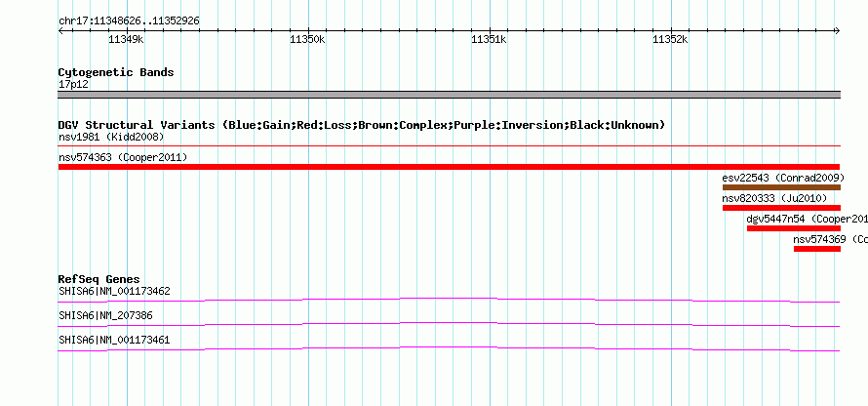
Task: Click the 17p12 band label
Action: coord(73,84)
